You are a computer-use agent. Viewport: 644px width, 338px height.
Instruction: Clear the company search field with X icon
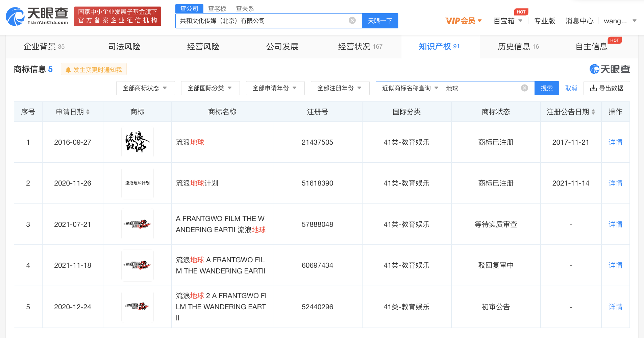tap(352, 21)
